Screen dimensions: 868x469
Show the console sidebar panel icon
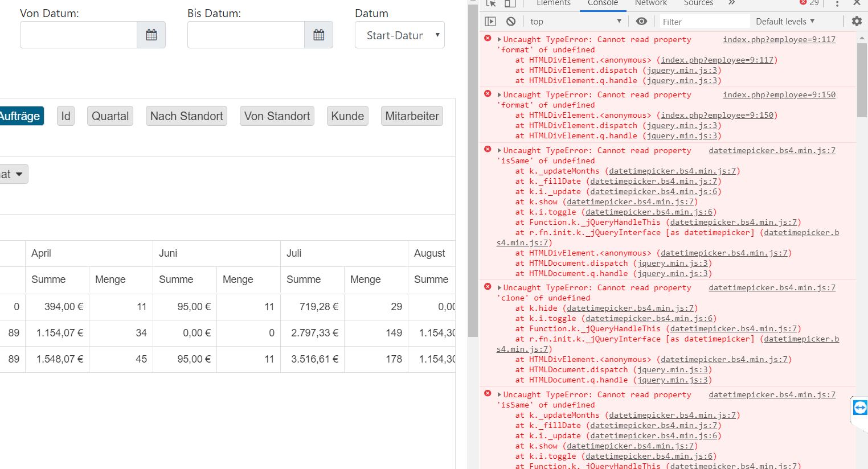coord(490,21)
